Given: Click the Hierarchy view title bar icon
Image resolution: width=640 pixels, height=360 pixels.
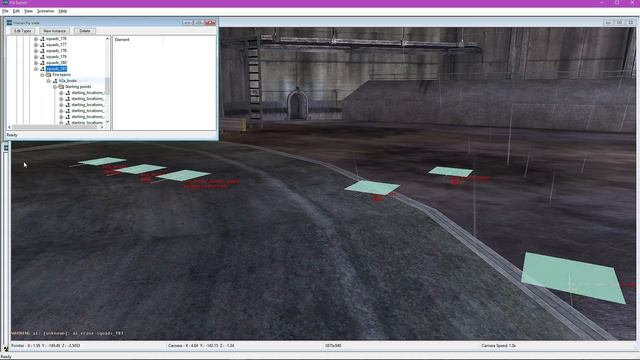Looking at the screenshot, I should pos(9,23).
